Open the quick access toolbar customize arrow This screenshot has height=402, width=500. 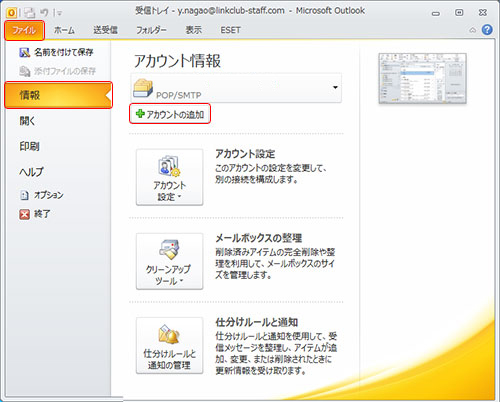(x=59, y=13)
